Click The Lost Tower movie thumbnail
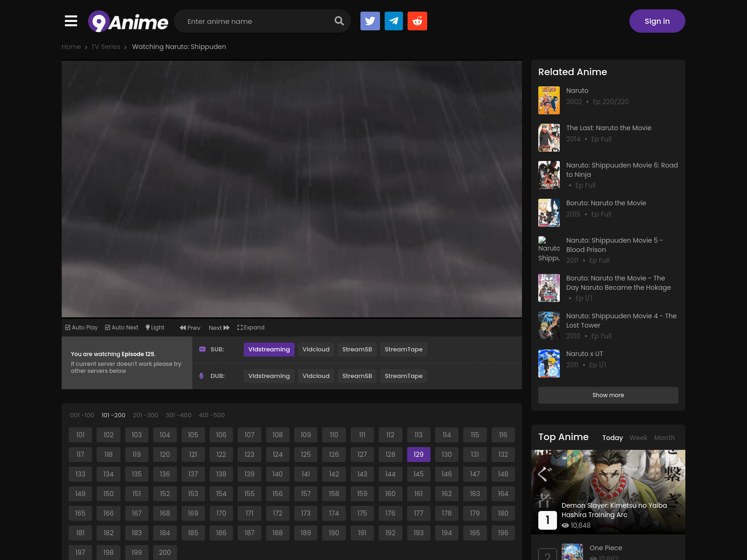Viewport: 747px width, 560px height. (x=549, y=326)
